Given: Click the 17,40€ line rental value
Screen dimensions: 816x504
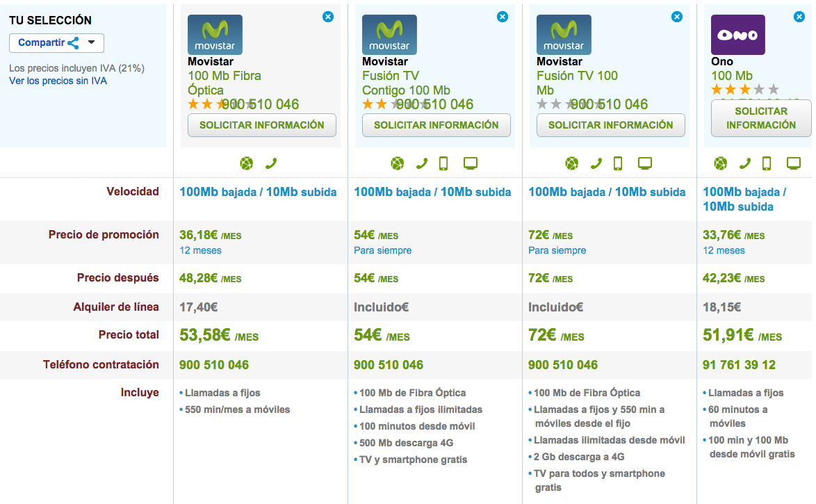Looking at the screenshot, I should click(x=198, y=307).
